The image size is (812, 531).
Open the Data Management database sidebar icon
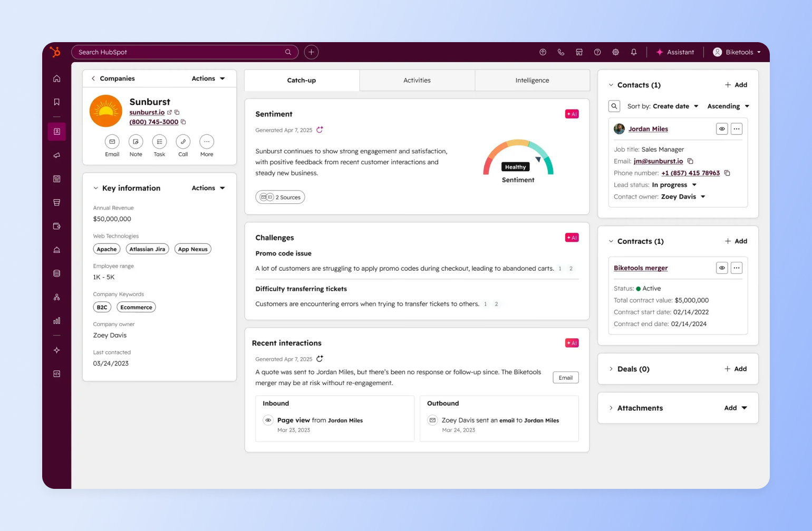(56, 273)
